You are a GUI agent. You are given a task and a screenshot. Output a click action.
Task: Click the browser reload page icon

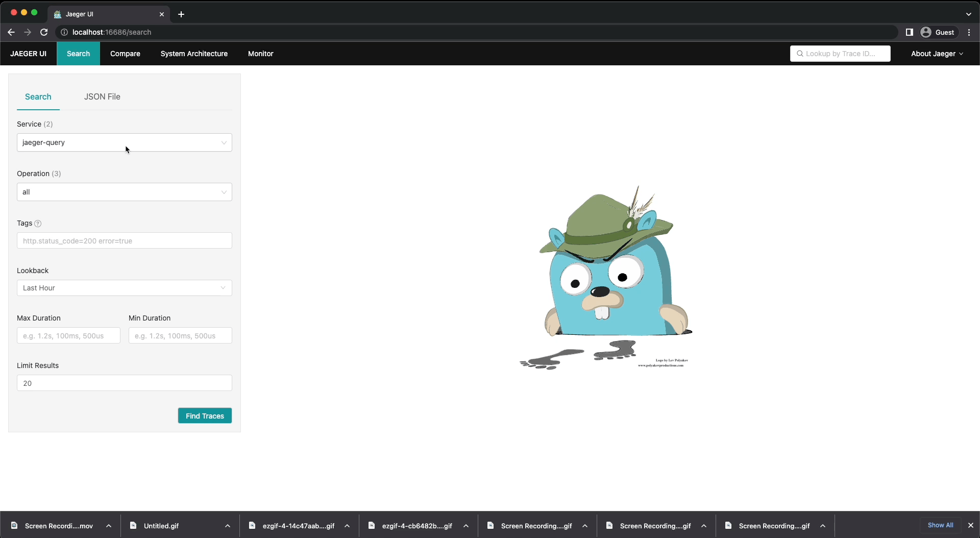[44, 32]
